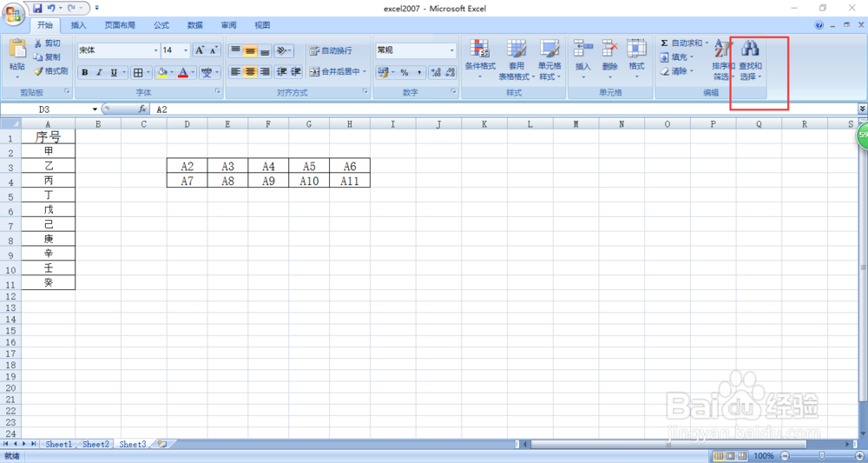
Task: Align text to bottom of cell
Action: point(265,51)
